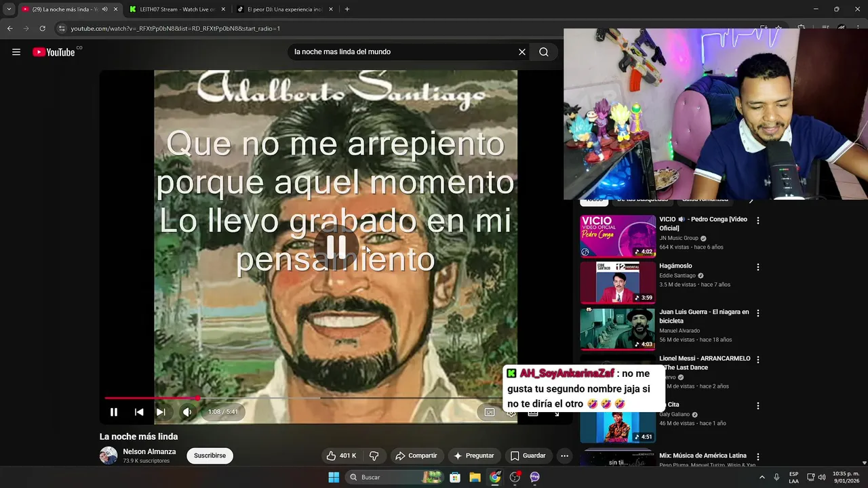Close the El peor DJ tab
This screenshot has width=868, height=488.
(331, 9)
